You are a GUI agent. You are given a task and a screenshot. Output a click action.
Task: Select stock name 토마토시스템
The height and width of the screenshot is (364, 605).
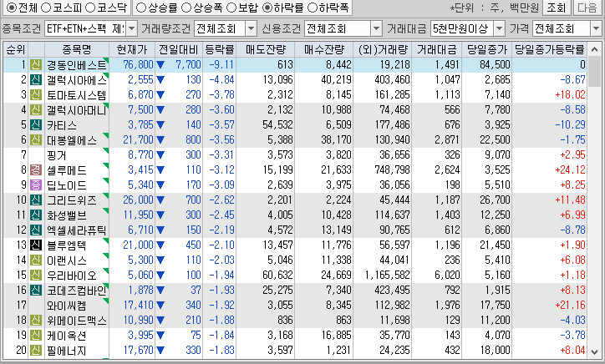click(x=76, y=95)
